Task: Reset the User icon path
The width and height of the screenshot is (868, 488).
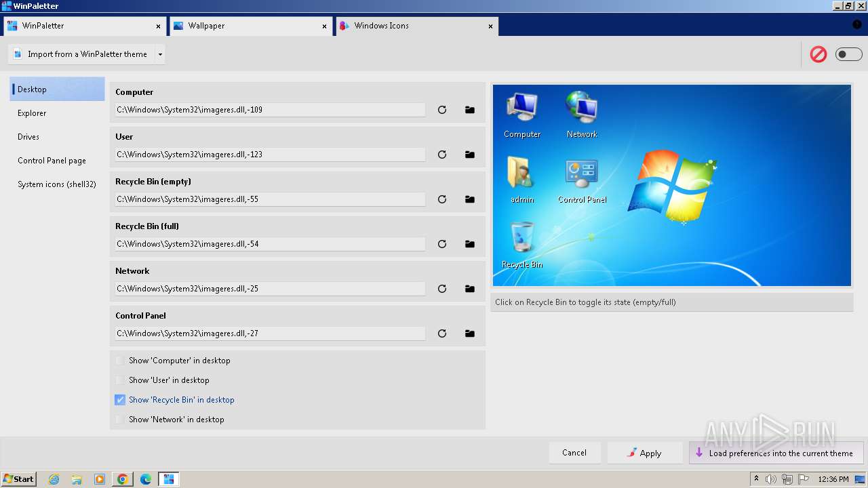Action: 442,155
